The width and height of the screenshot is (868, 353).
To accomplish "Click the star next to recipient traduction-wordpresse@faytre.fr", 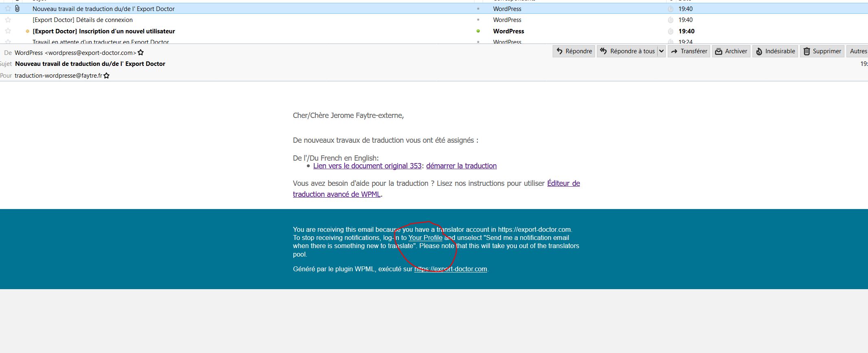I will pos(107,75).
